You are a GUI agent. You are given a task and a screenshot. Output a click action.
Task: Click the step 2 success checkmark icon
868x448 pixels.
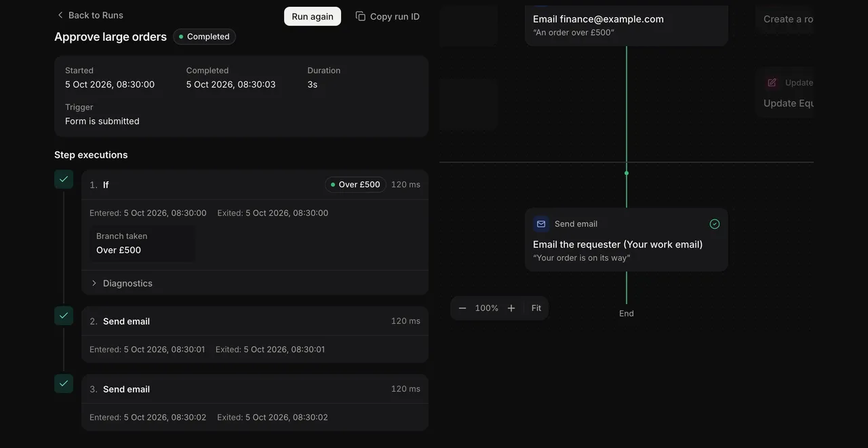[x=64, y=316]
